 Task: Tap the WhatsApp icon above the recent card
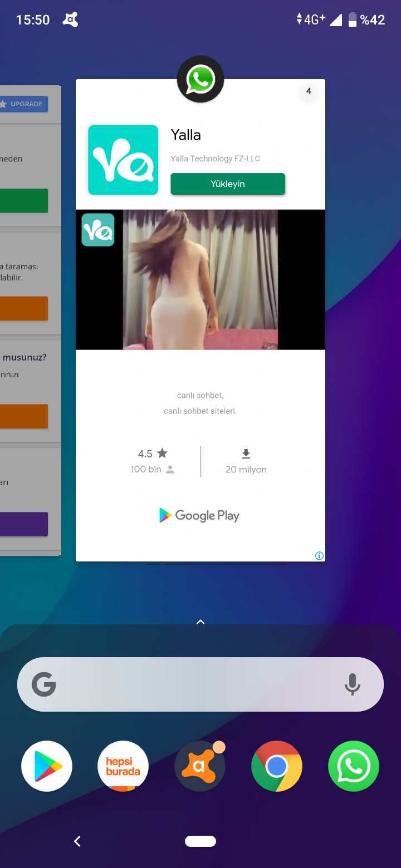pyautogui.click(x=200, y=79)
